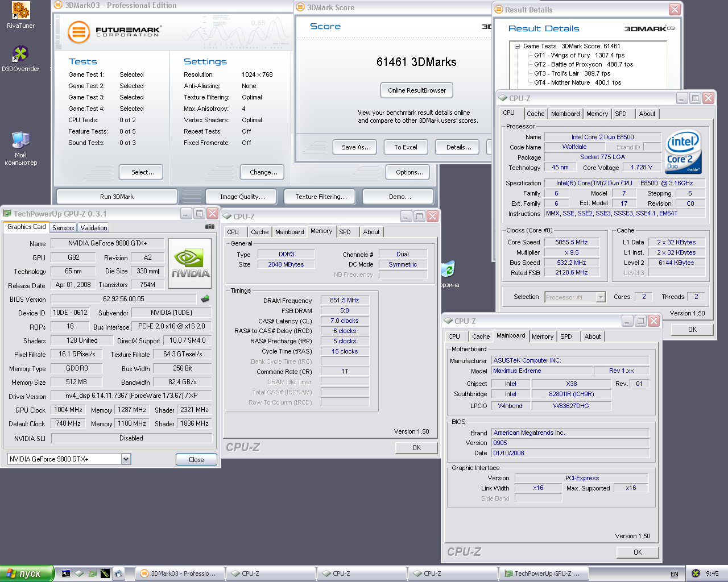Launch the green GPU card quick launch icon
The image size is (728, 582).
pyautogui.click(x=92, y=573)
